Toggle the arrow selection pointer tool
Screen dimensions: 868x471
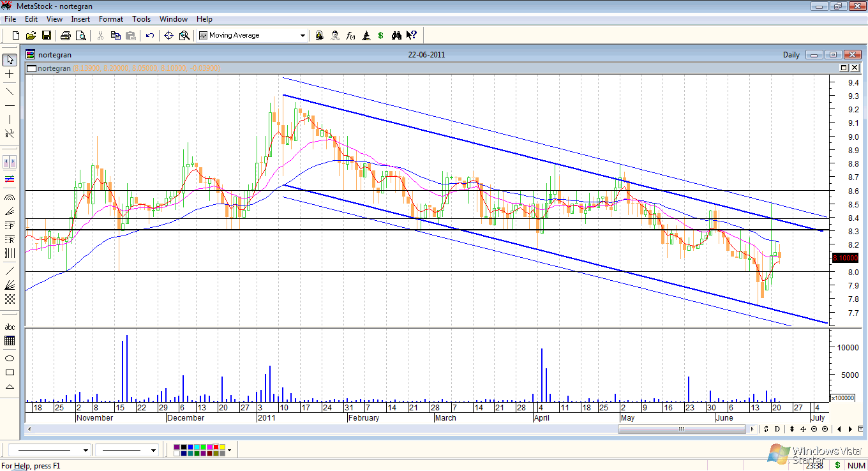click(x=10, y=59)
